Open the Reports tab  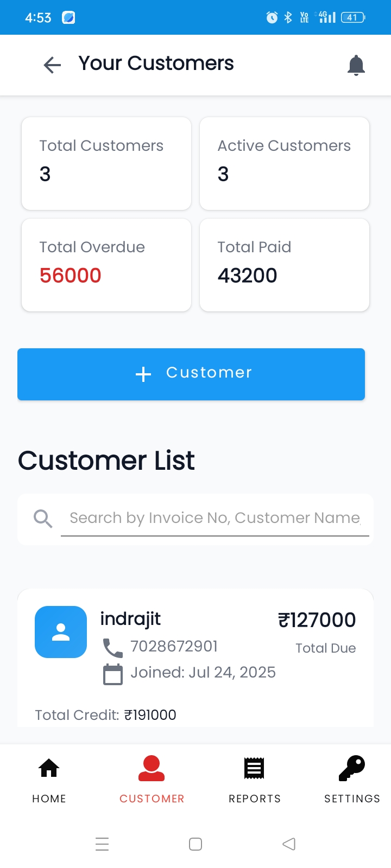click(x=254, y=778)
